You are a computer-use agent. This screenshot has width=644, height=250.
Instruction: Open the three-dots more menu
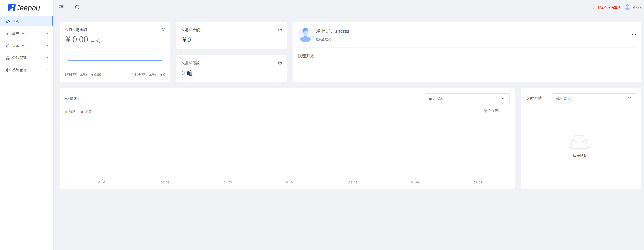[634, 34]
